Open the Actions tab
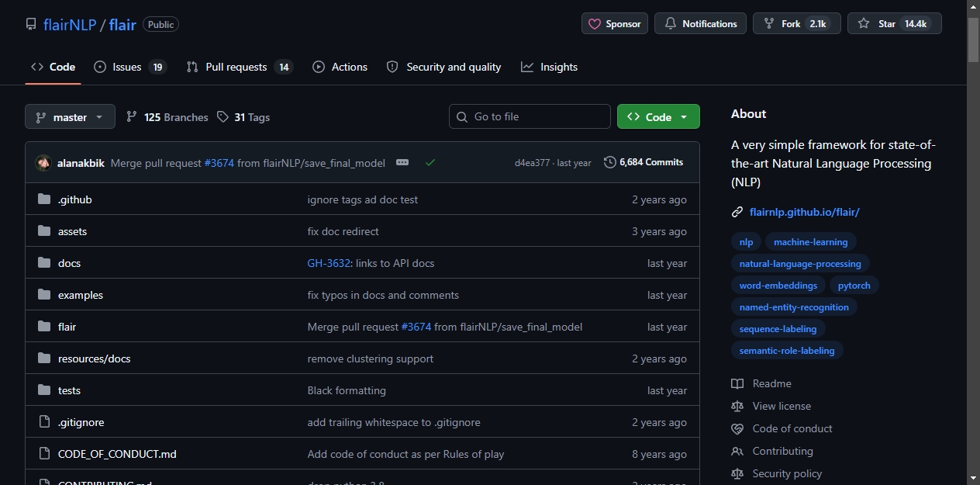980x485 pixels. [x=340, y=67]
